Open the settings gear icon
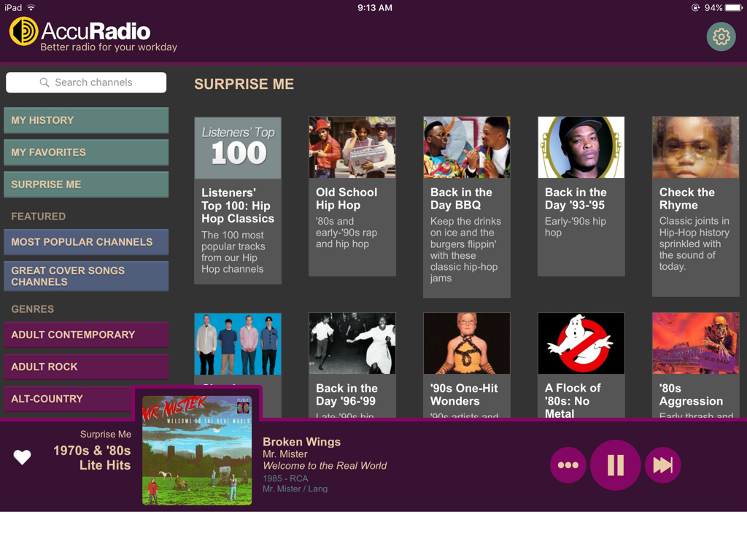 [x=721, y=36]
